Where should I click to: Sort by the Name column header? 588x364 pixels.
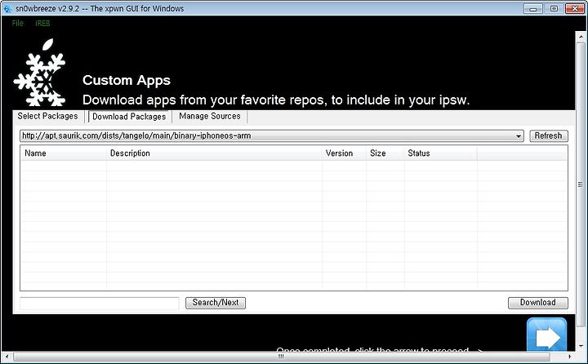[x=64, y=153]
